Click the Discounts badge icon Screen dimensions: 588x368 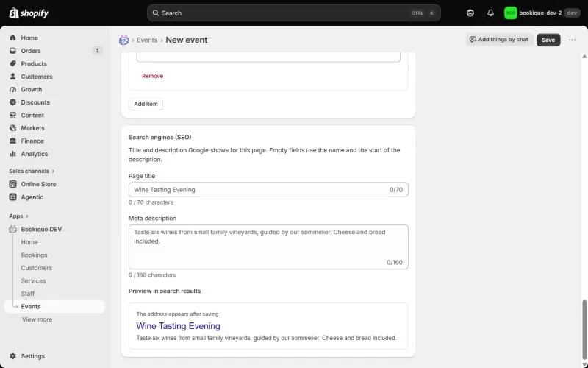(12, 102)
